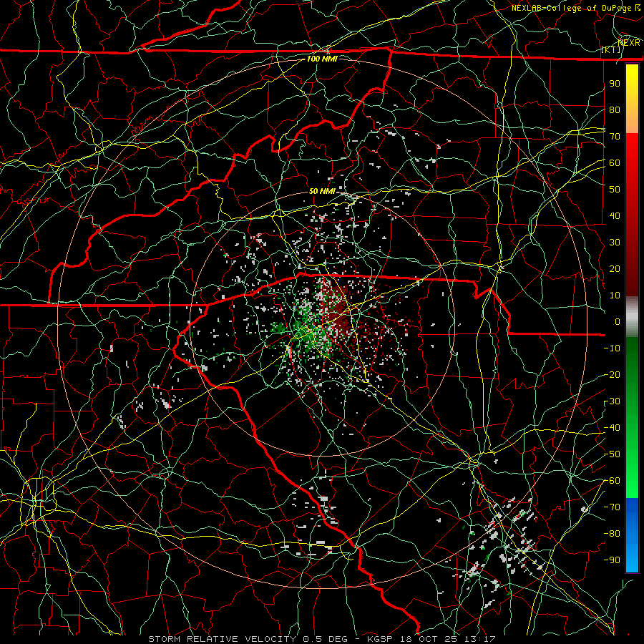Click the "60" positive scale label
This screenshot has height=644, width=644.
click(615, 162)
